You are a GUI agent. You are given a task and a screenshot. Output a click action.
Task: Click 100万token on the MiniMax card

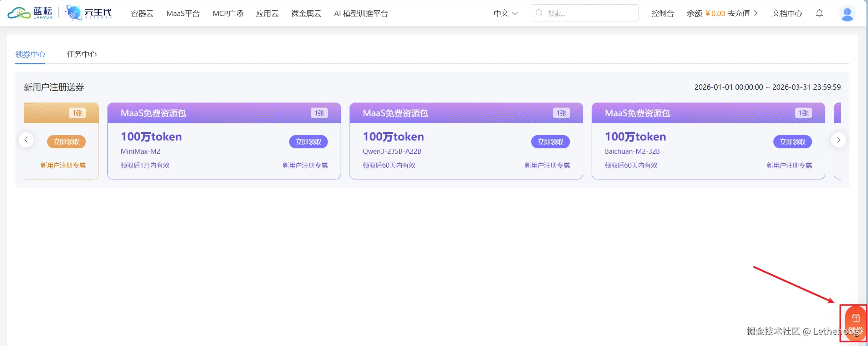click(151, 137)
